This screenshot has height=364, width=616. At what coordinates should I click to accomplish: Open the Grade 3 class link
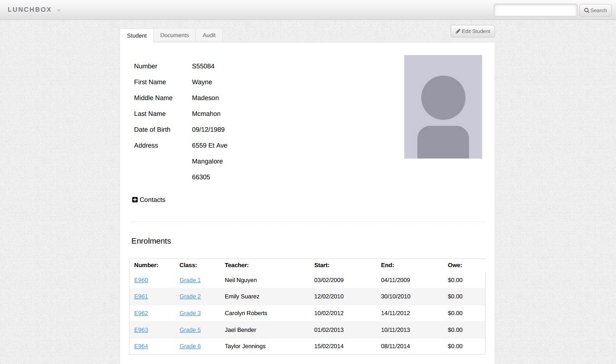(190, 313)
